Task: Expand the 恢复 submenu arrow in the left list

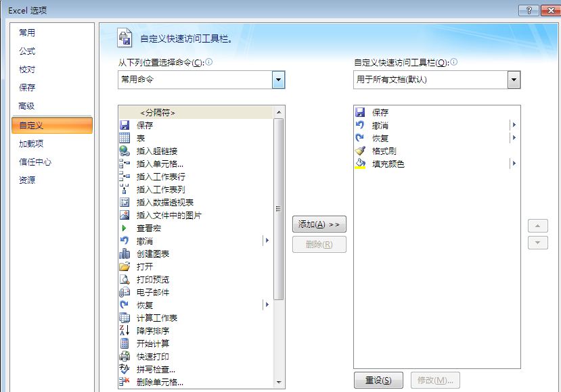Action: pos(267,305)
